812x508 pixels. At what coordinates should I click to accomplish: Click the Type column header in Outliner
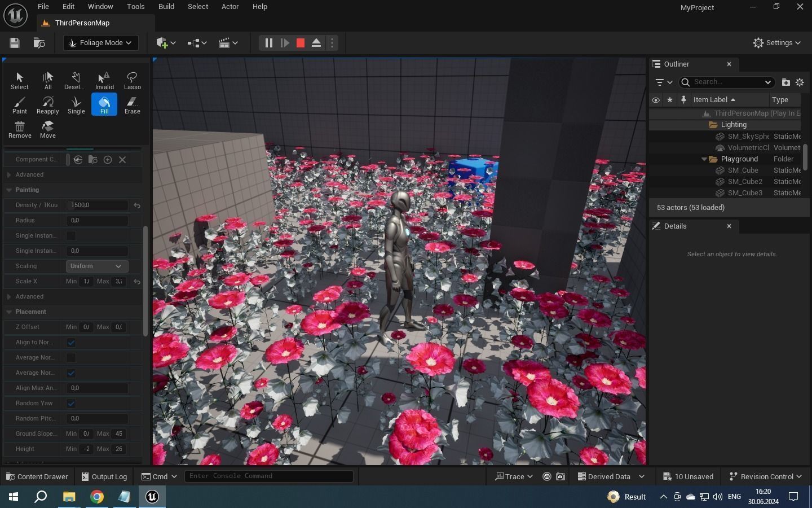pos(785,100)
